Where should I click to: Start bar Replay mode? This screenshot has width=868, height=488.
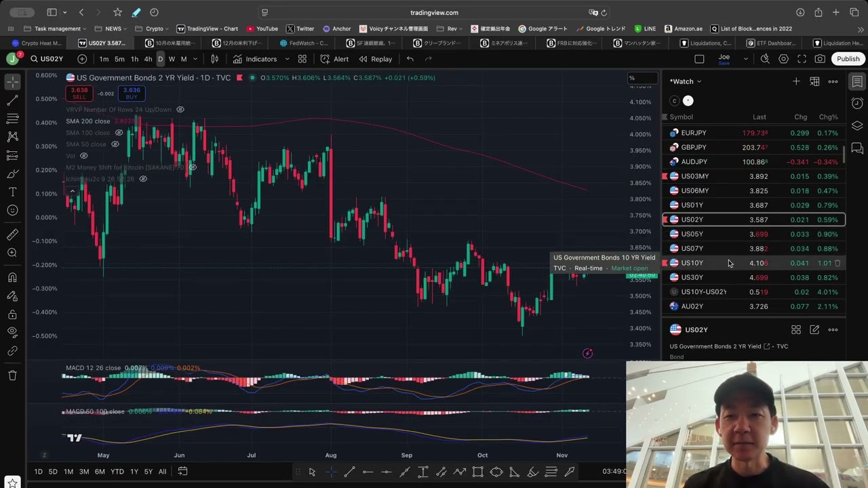(375, 59)
